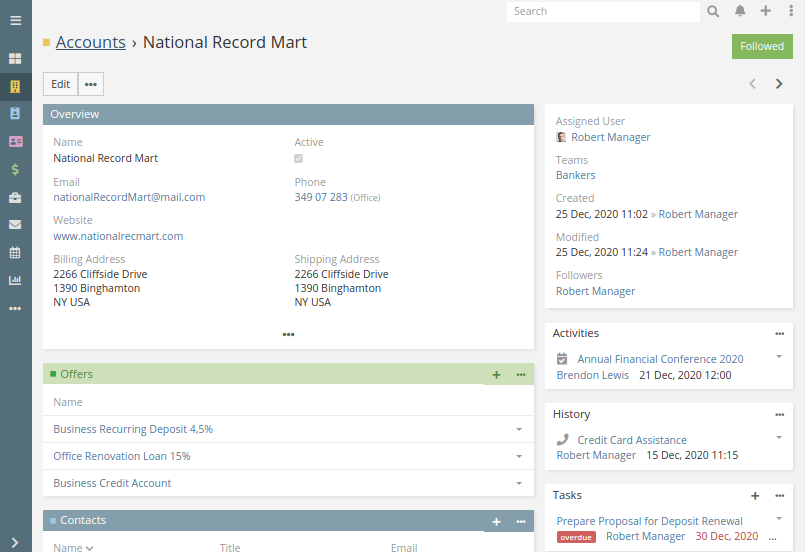Image resolution: width=805 pixels, height=552 pixels.
Task: Open dropdown for Annual Financial Conference 2020 activity
Action: click(779, 356)
